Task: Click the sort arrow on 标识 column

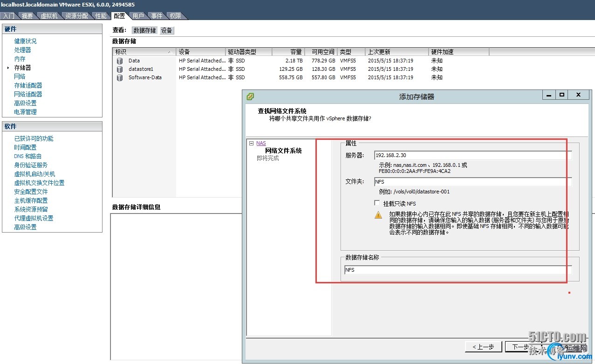Action: click(170, 52)
